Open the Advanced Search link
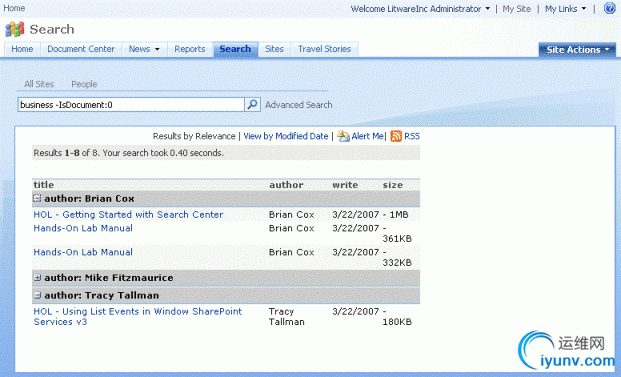This screenshot has width=621, height=377. [x=299, y=105]
